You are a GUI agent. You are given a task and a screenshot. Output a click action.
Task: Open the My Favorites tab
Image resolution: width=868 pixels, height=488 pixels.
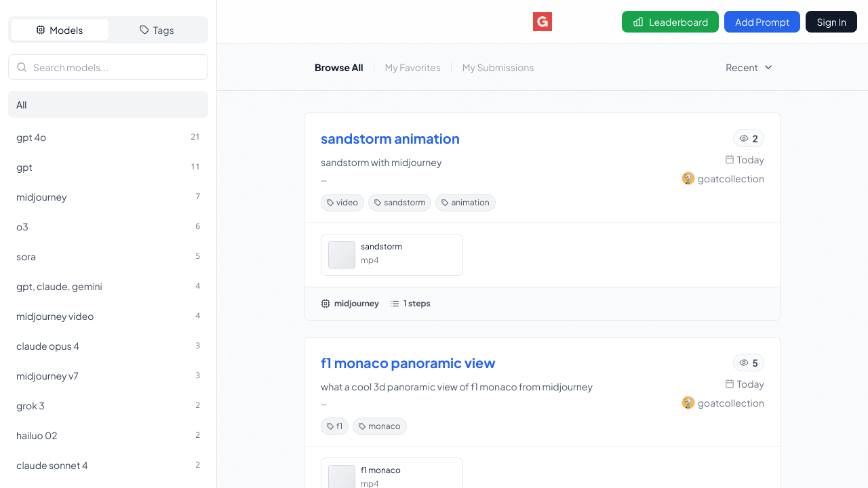[412, 68]
